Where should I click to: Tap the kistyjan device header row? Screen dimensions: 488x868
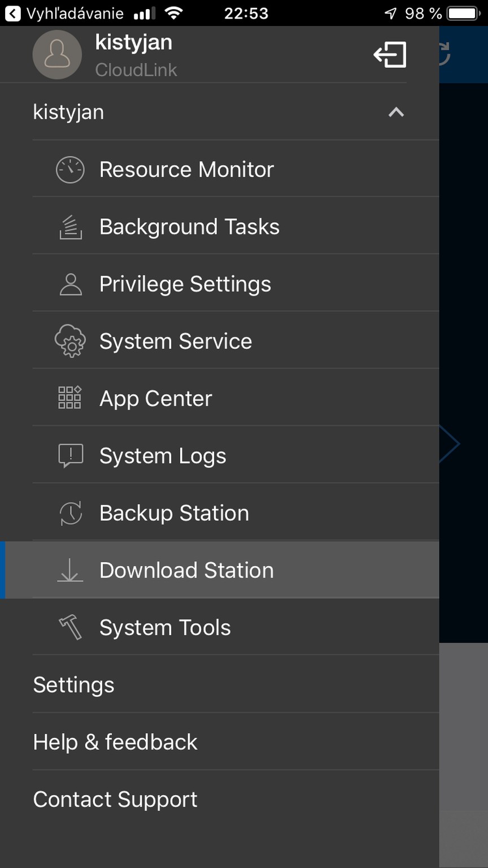click(219, 112)
